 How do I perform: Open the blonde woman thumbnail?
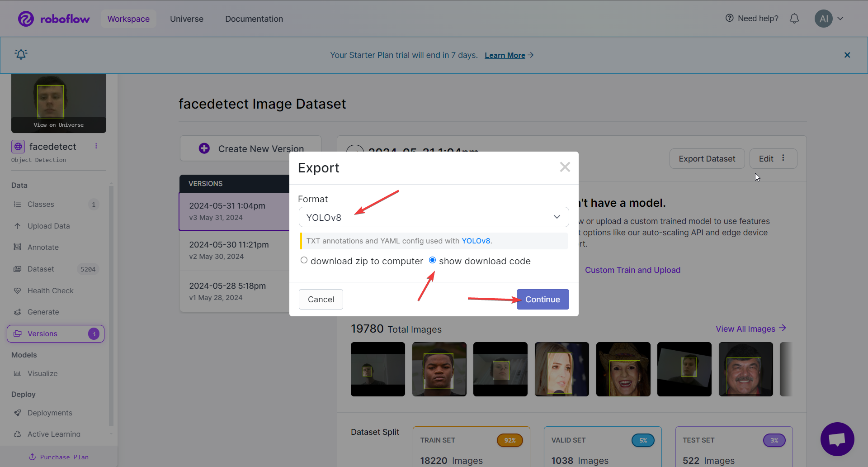tap(562, 369)
